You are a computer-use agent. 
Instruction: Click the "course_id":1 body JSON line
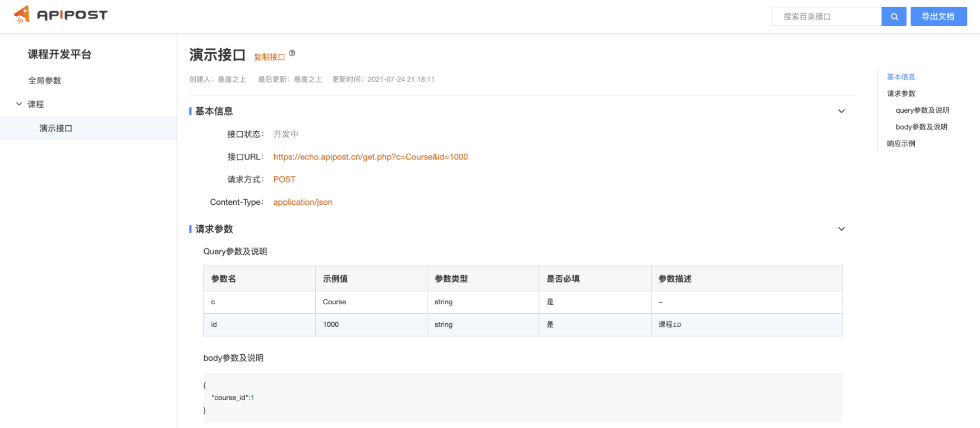coord(233,398)
